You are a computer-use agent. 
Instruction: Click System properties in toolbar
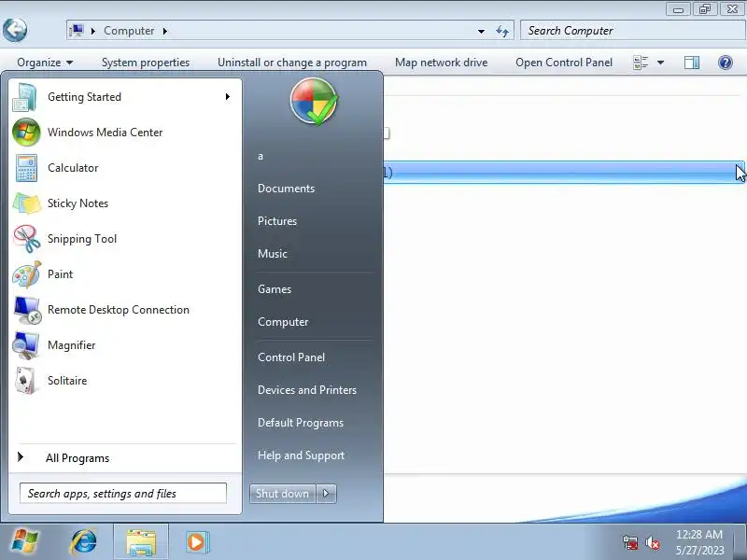tap(146, 63)
